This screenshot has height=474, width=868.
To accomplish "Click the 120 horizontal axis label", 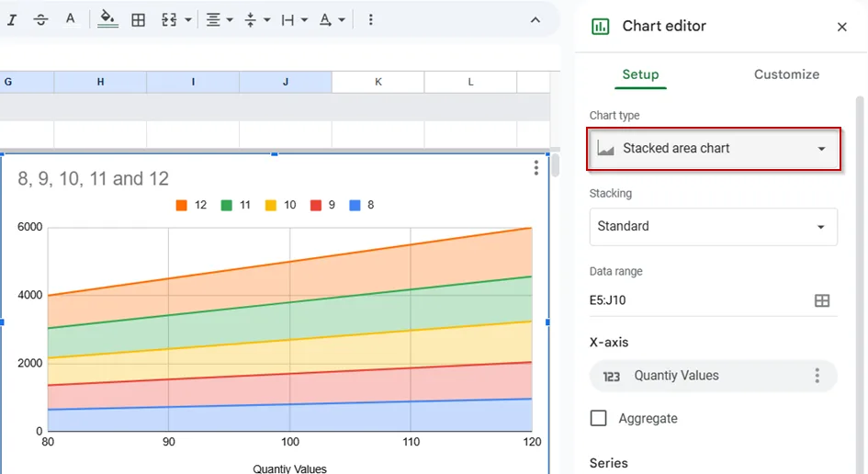I will pyautogui.click(x=532, y=442).
